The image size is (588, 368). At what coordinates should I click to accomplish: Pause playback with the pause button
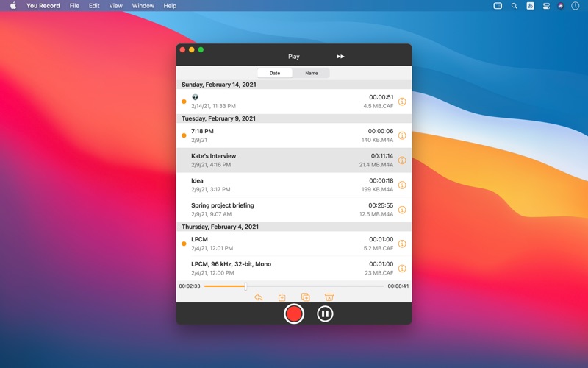coord(325,314)
